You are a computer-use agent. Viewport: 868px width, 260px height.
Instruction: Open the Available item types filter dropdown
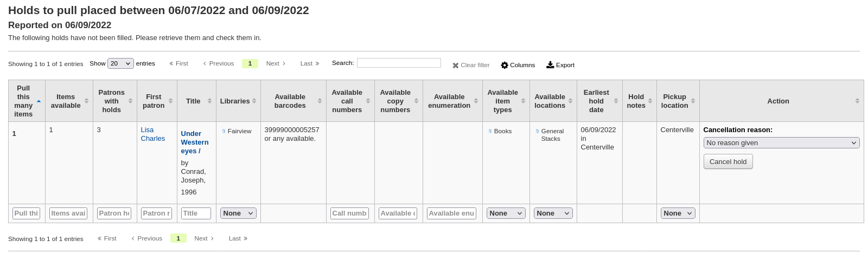click(506, 213)
